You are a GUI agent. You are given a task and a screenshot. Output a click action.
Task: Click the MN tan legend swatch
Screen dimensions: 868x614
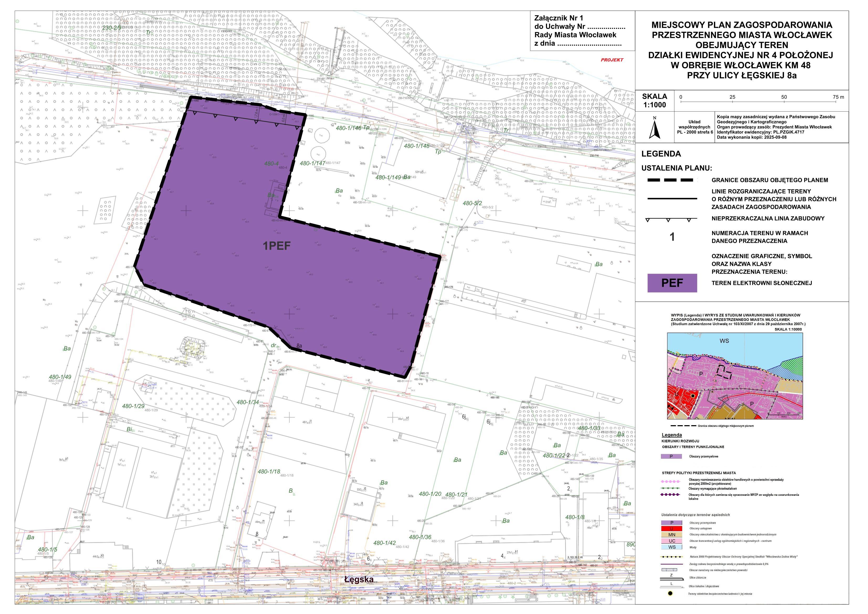(671, 534)
